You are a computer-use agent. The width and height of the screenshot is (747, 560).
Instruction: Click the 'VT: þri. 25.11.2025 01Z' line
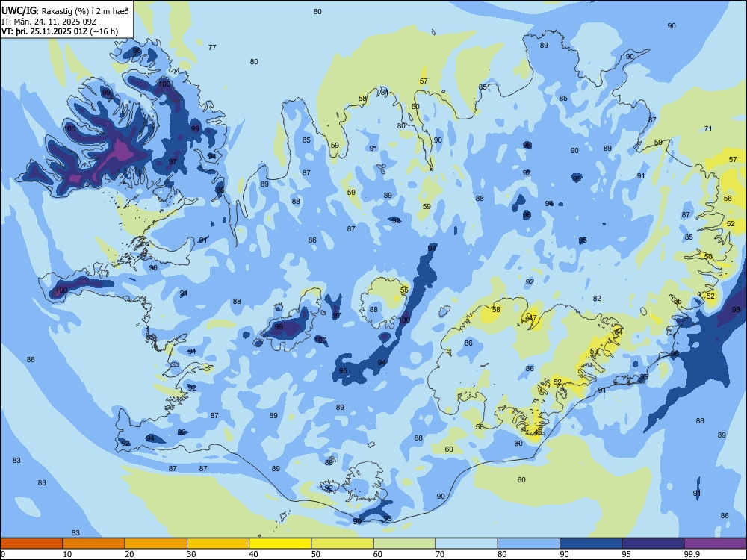tap(44, 31)
